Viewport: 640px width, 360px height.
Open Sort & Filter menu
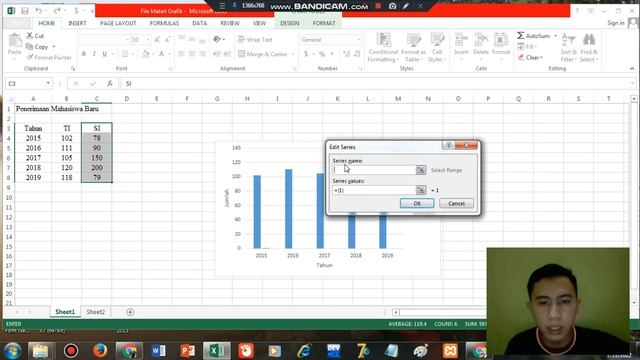pos(568,48)
